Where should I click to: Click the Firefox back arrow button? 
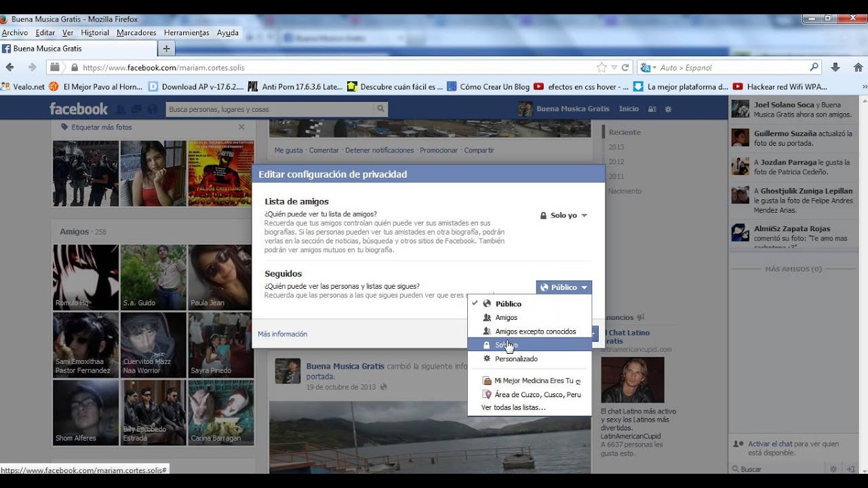9,67
